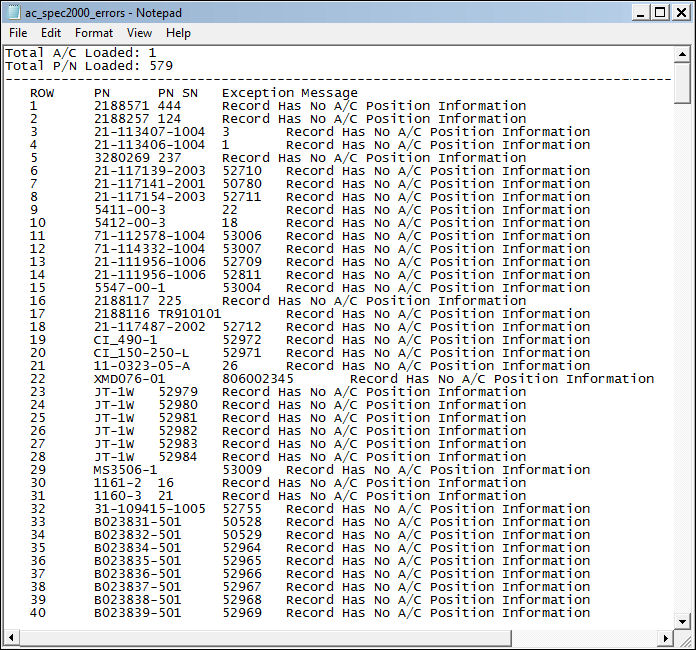Click part number 1161-2 in row 30
Viewport: 696px width, 650px height.
point(118,482)
